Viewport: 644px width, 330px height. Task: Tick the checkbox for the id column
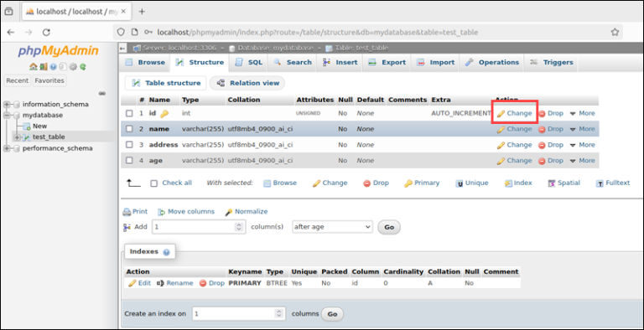click(129, 113)
